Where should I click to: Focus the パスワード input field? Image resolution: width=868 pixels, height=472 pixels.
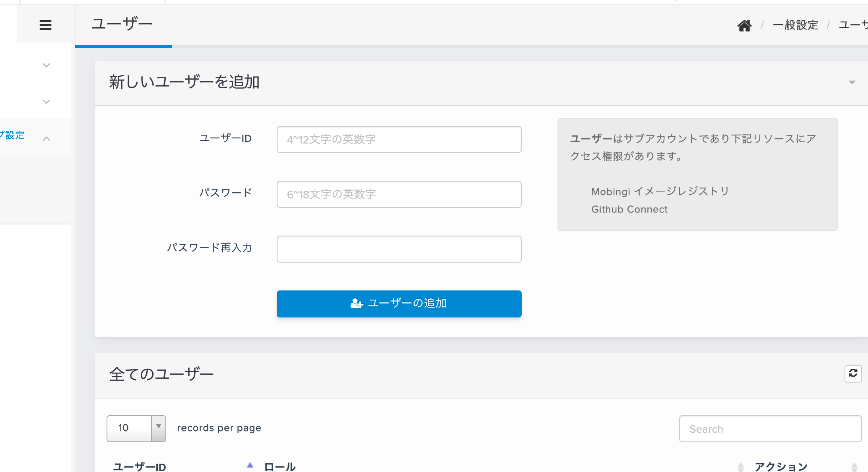(399, 194)
